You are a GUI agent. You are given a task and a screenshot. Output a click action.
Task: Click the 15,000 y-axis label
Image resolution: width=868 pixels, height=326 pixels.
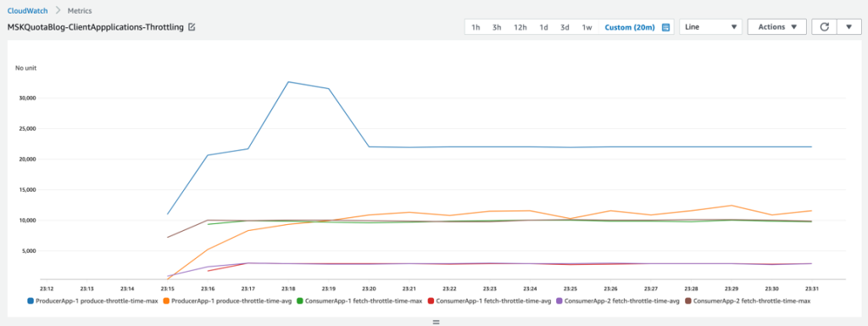pyautogui.click(x=27, y=189)
